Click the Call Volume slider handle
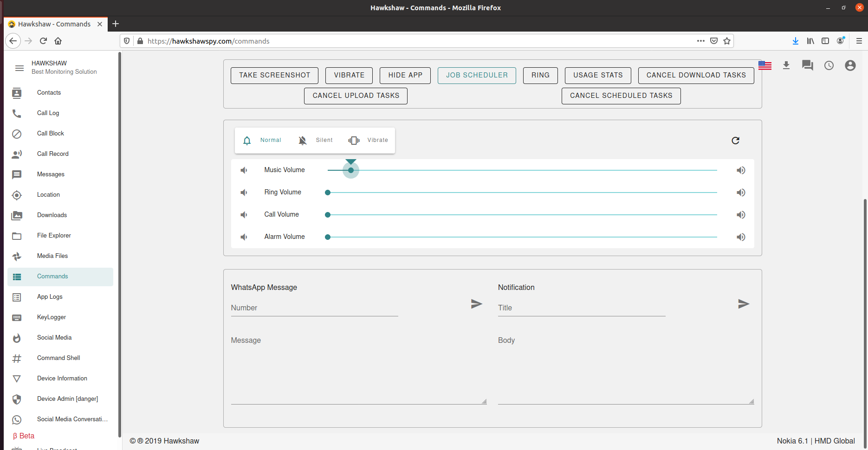Image resolution: width=868 pixels, height=450 pixels. point(328,215)
